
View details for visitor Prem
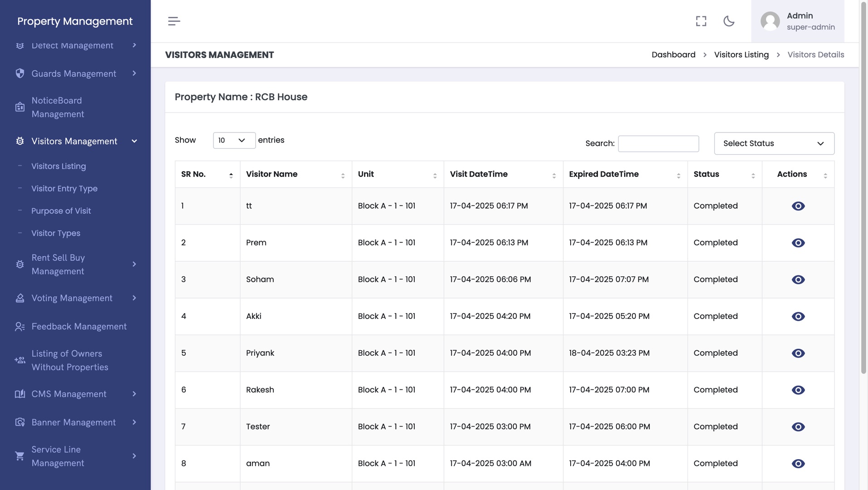click(798, 243)
